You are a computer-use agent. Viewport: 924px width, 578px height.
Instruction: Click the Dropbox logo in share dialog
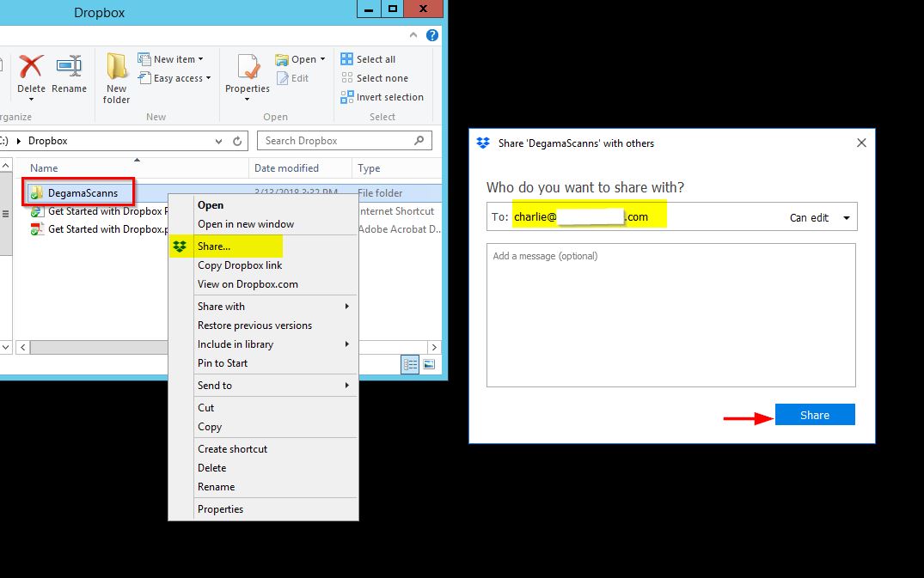point(483,143)
